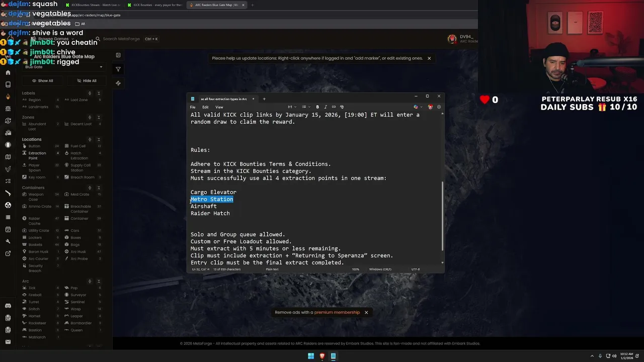Collapse the Labels section

point(99,94)
